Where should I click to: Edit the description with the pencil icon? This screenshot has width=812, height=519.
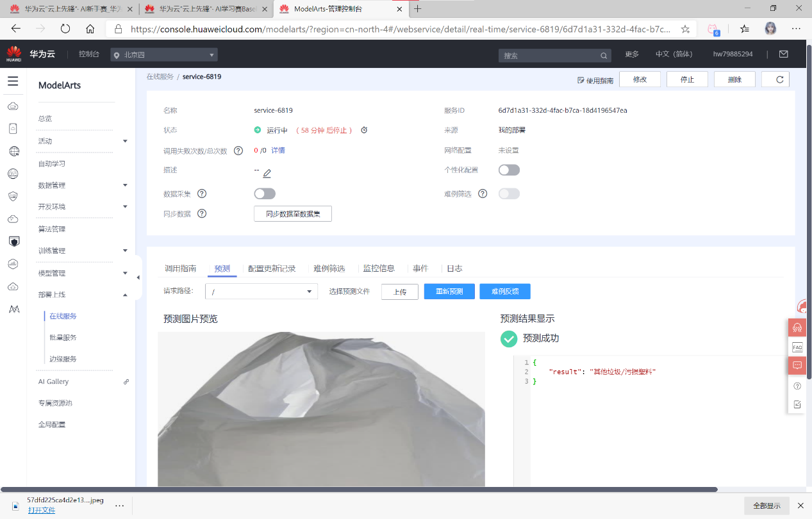tap(267, 173)
